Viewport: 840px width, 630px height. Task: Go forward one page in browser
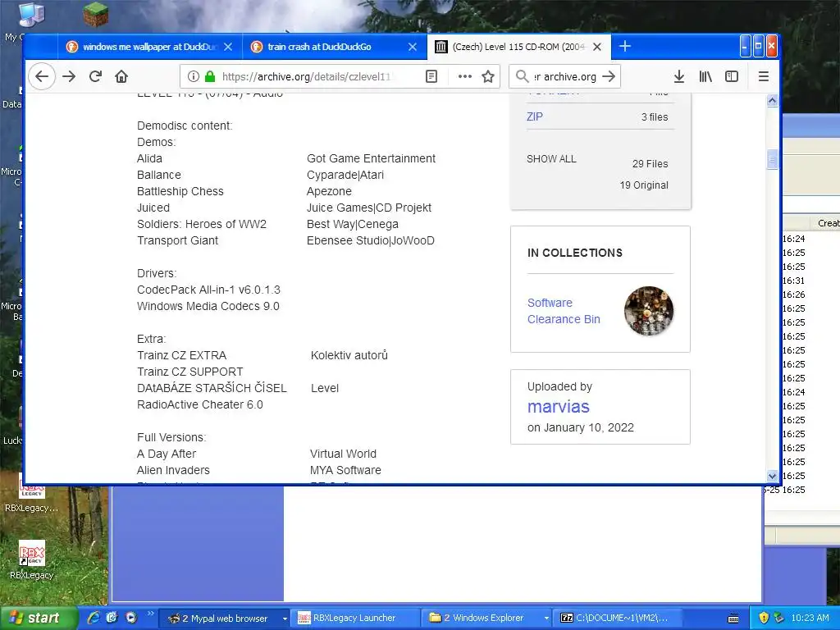click(x=69, y=76)
